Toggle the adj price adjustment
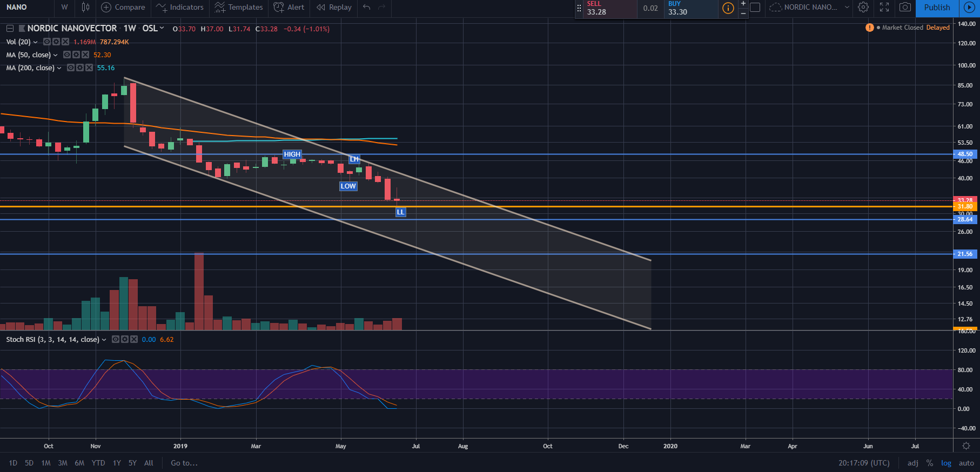980x472 pixels. pos(912,463)
